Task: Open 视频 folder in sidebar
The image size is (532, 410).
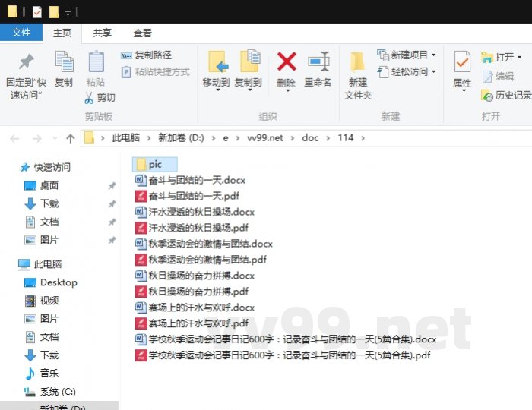Action: coord(41,301)
